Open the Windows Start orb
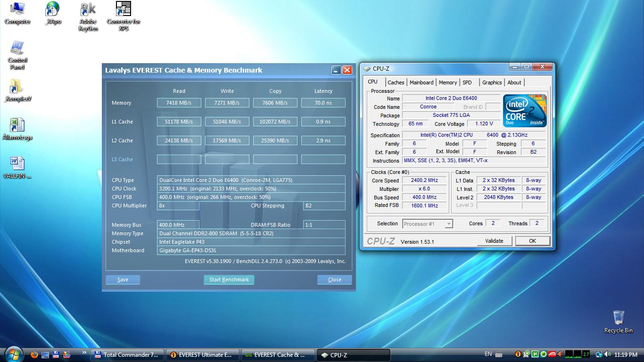This screenshot has height=362, width=644. tap(13, 354)
